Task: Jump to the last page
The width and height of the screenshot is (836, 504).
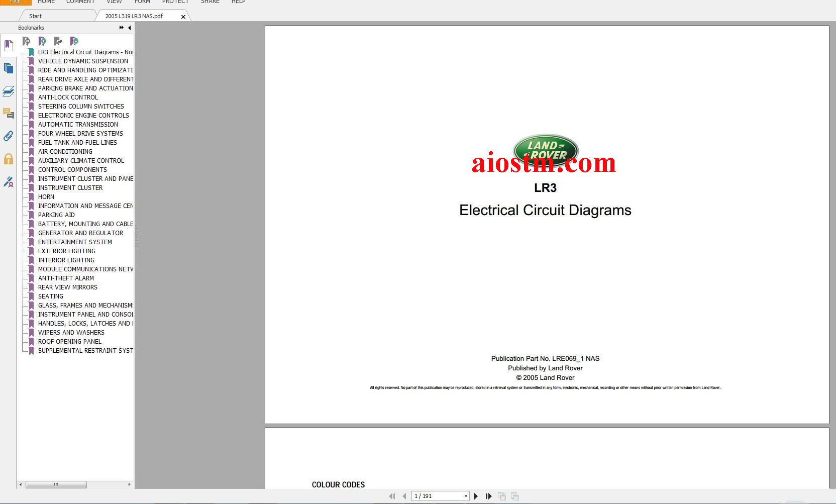Action: pyautogui.click(x=488, y=496)
